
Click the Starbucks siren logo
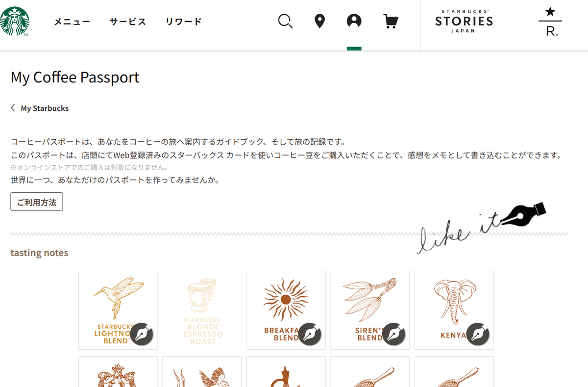(x=15, y=22)
